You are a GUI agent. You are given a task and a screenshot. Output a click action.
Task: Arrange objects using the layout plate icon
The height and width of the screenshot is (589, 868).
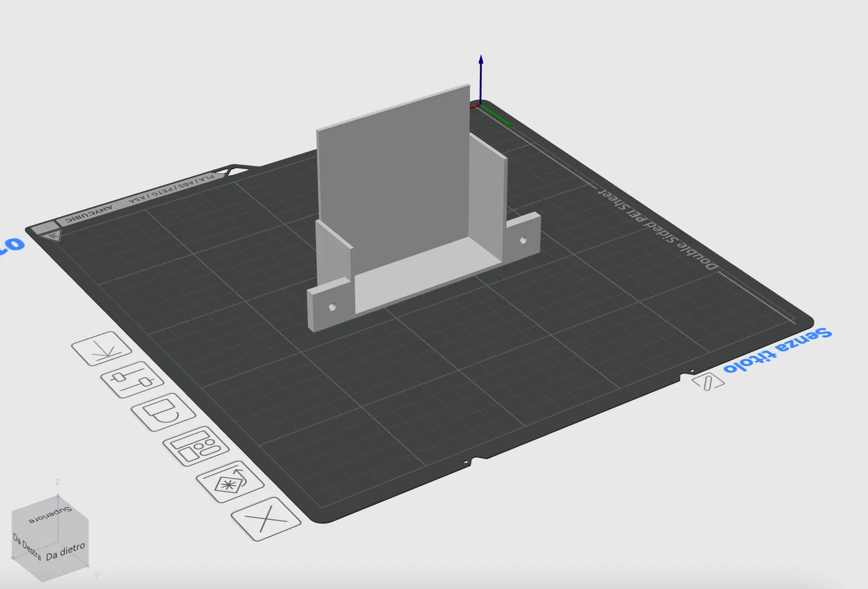[x=196, y=446]
